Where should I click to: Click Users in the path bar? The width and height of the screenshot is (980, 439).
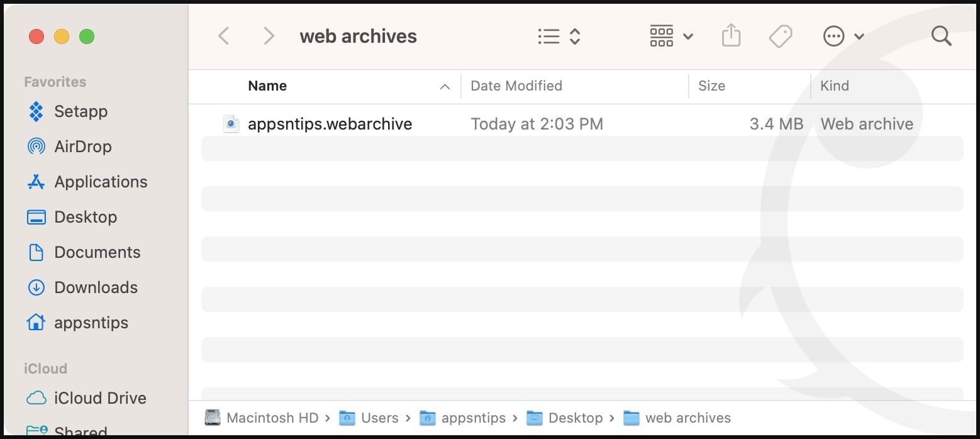tap(379, 418)
